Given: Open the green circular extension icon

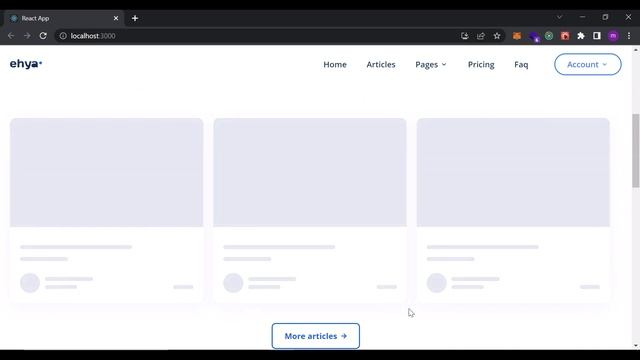Looking at the screenshot, I should (549, 36).
